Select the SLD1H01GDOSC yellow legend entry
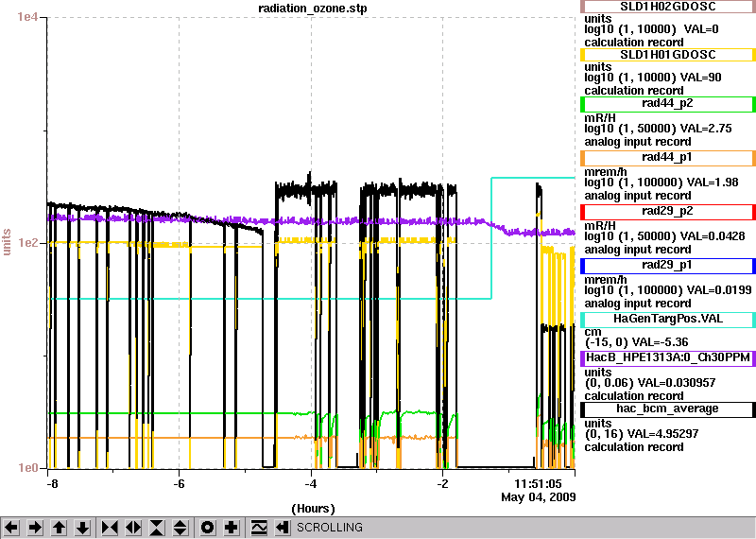 pyautogui.click(x=668, y=55)
